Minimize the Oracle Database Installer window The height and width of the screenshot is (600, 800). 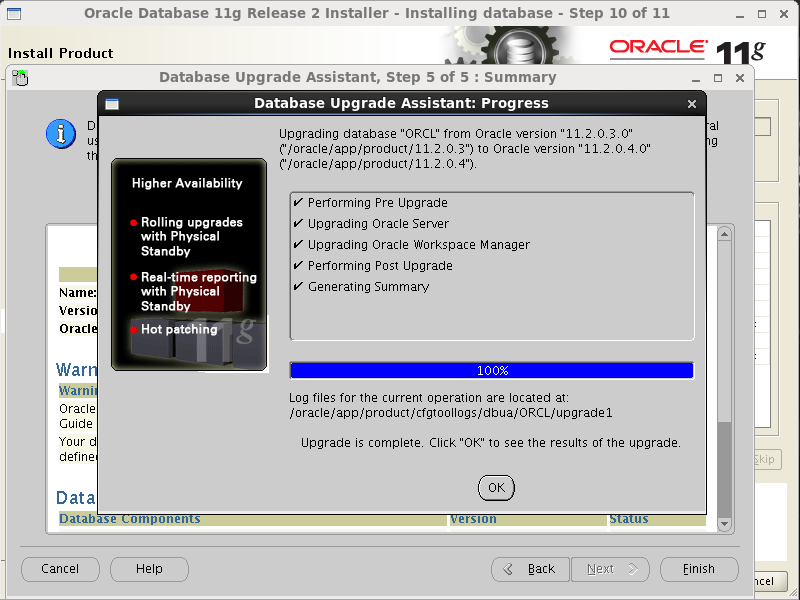coord(740,14)
